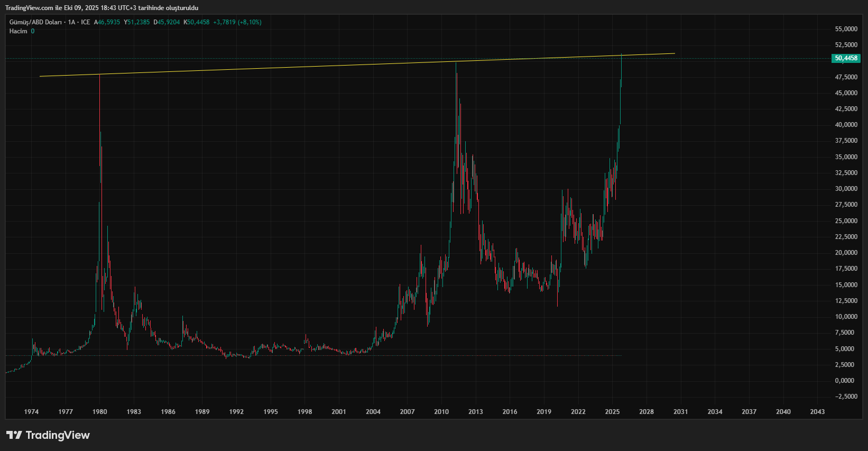Click the TradingView wordmark text
This screenshot has height=451, width=868.
pos(58,435)
